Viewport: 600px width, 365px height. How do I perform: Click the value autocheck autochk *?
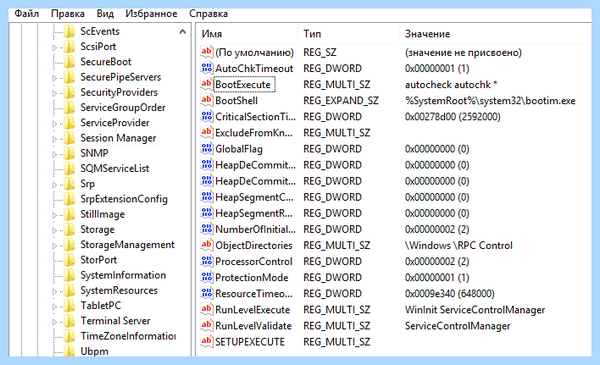tap(451, 85)
